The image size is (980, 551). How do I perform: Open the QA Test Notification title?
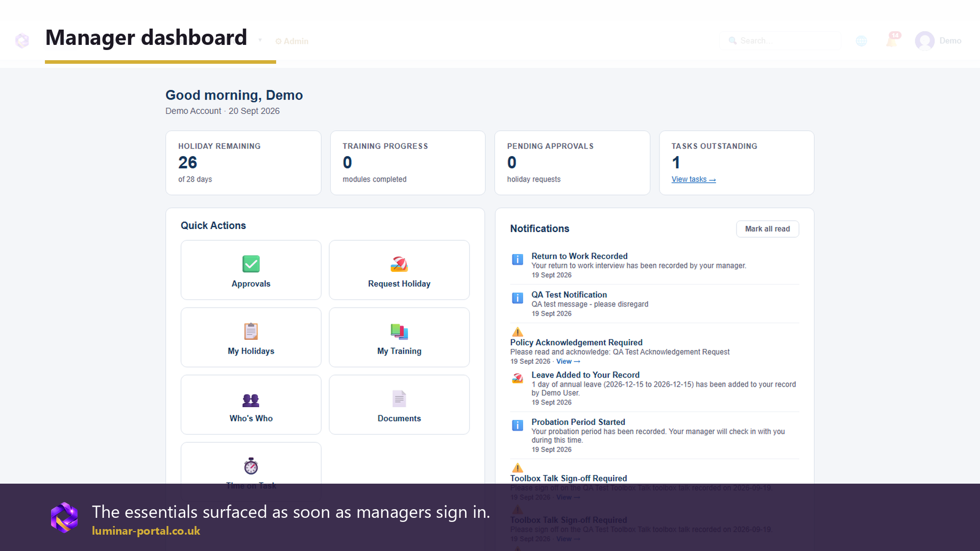(x=569, y=295)
